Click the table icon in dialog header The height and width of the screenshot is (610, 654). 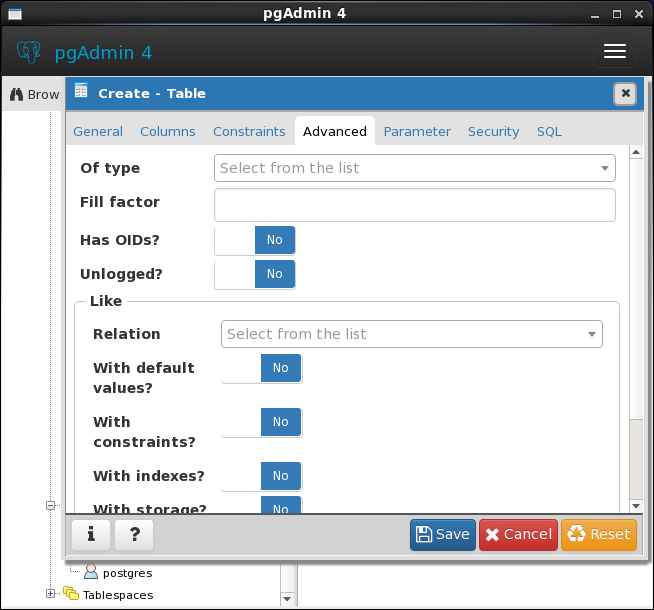[x=81, y=90]
